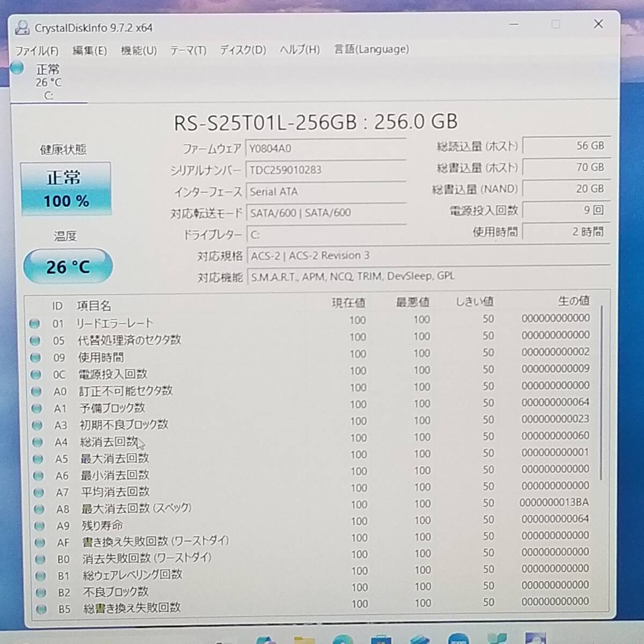Close the CrystalDiskInfo window
Image resolution: width=644 pixels, height=644 pixels.
coord(598,24)
